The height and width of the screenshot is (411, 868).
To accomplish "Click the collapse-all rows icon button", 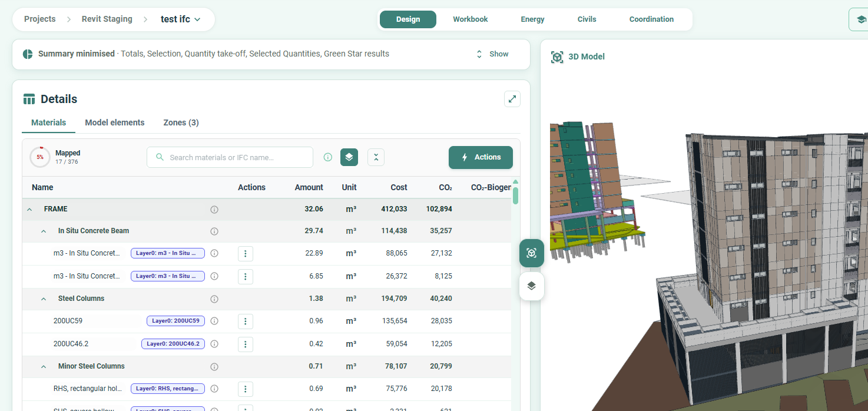I will (376, 157).
